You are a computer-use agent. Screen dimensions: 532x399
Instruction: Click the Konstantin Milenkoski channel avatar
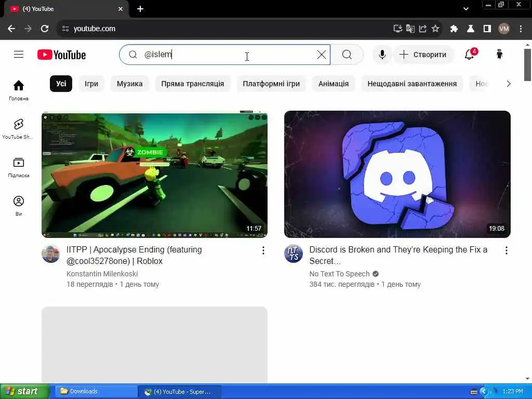click(50, 254)
